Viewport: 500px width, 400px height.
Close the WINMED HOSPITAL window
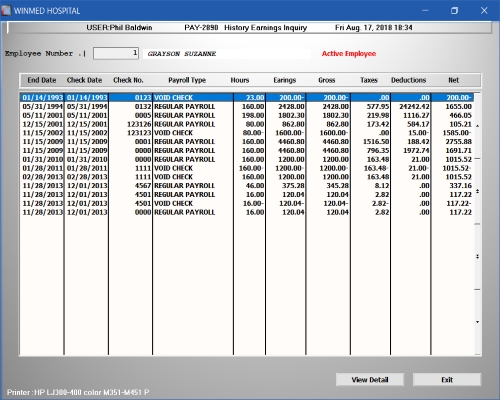tap(484, 11)
